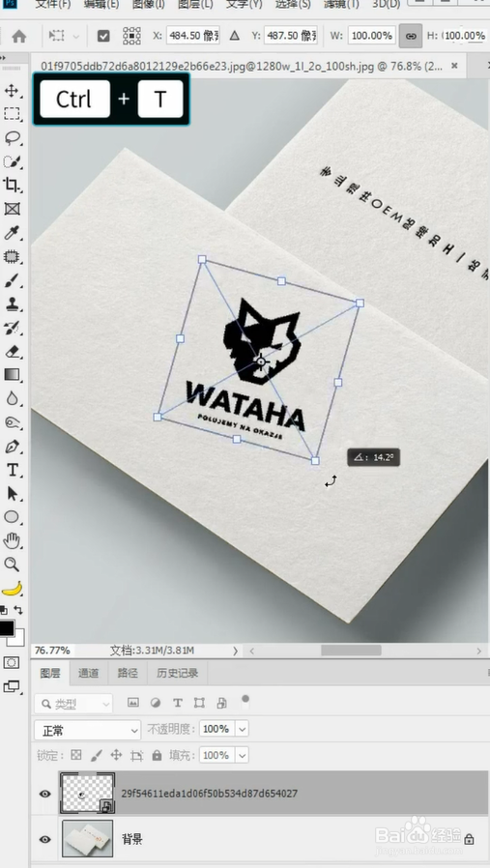The width and height of the screenshot is (490, 868).
Task: Open the 填充 fill dropdown arrow
Action: point(243,755)
